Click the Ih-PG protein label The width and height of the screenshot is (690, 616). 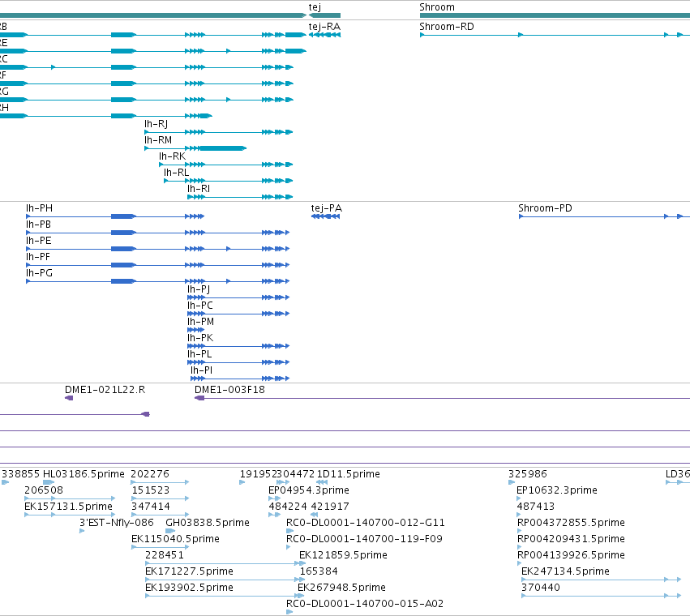point(39,273)
